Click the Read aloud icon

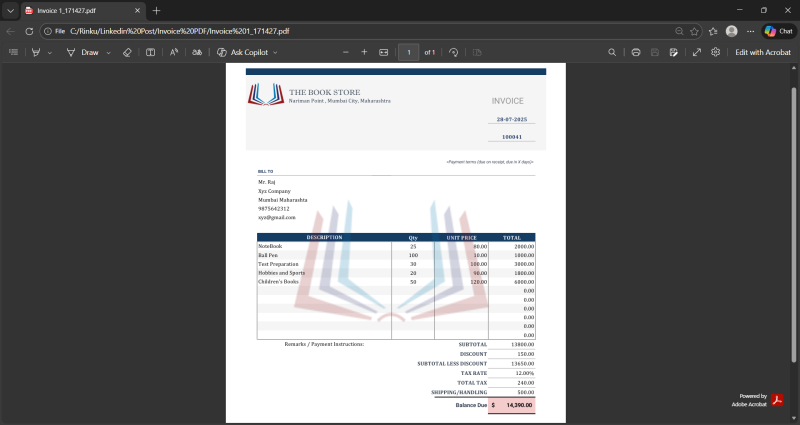point(174,52)
